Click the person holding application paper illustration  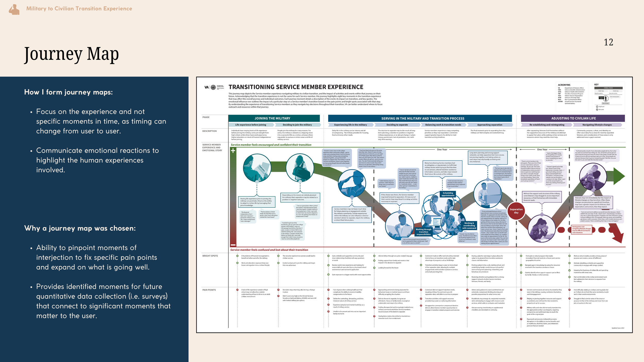257,168
